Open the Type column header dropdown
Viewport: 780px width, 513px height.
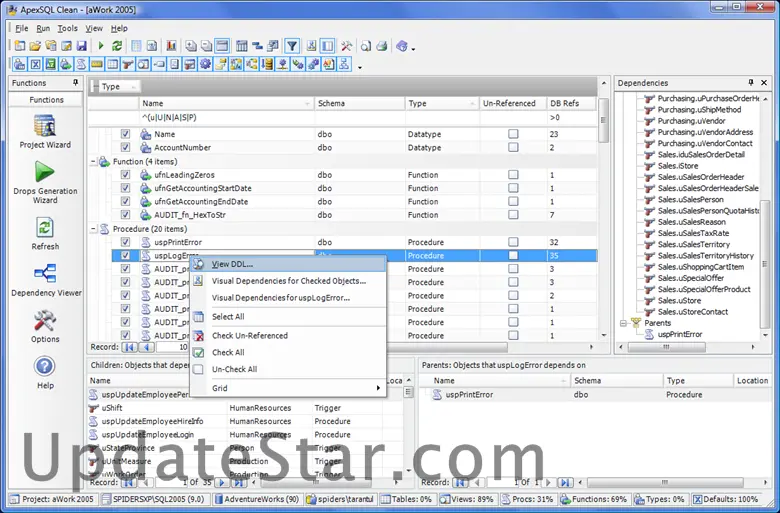click(x=472, y=103)
